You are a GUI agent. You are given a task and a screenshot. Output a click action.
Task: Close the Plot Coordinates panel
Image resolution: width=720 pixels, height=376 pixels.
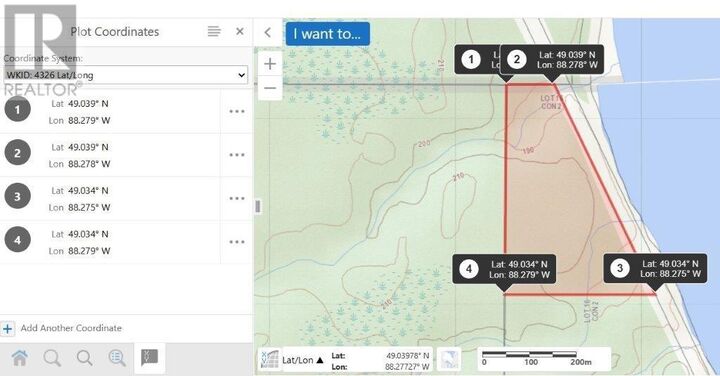pos(240,31)
